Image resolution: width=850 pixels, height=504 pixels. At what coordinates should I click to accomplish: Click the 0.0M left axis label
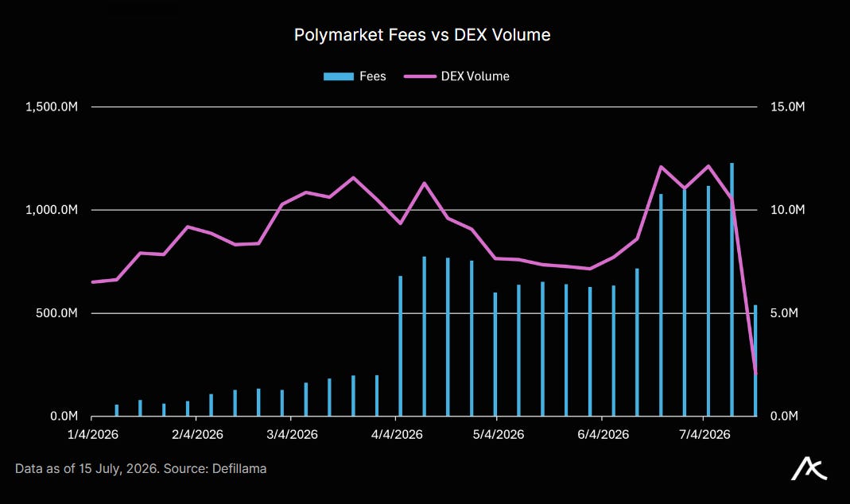point(64,417)
